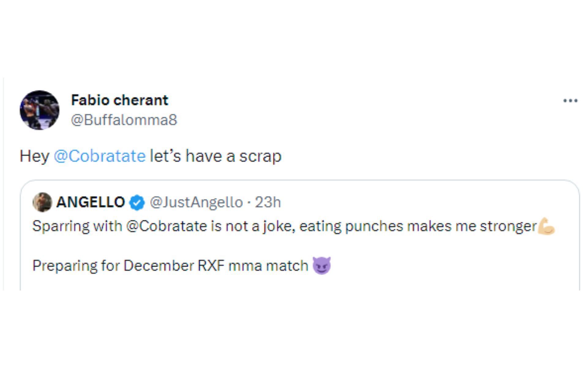588x368 pixels.
Task: Open the Fabio cherant display name
Action: (x=119, y=100)
